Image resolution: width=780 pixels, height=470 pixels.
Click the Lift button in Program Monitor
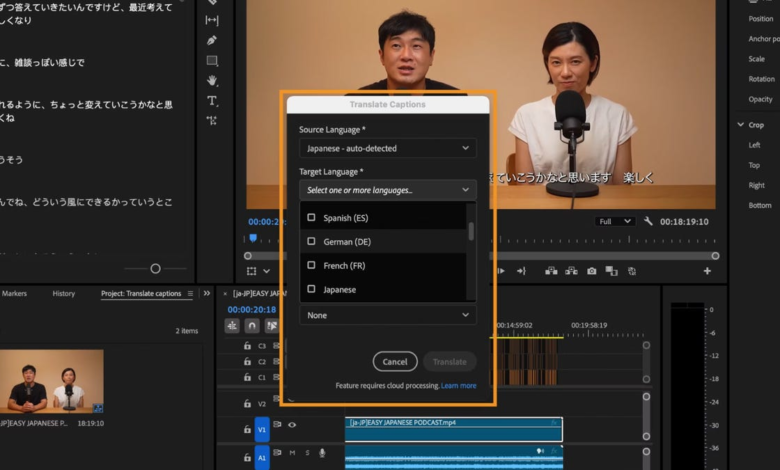click(551, 271)
